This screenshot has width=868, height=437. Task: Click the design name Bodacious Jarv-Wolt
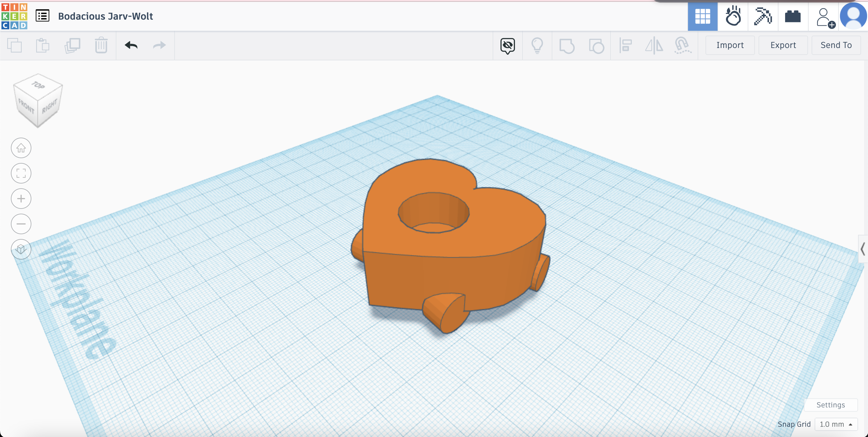[x=106, y=16]
